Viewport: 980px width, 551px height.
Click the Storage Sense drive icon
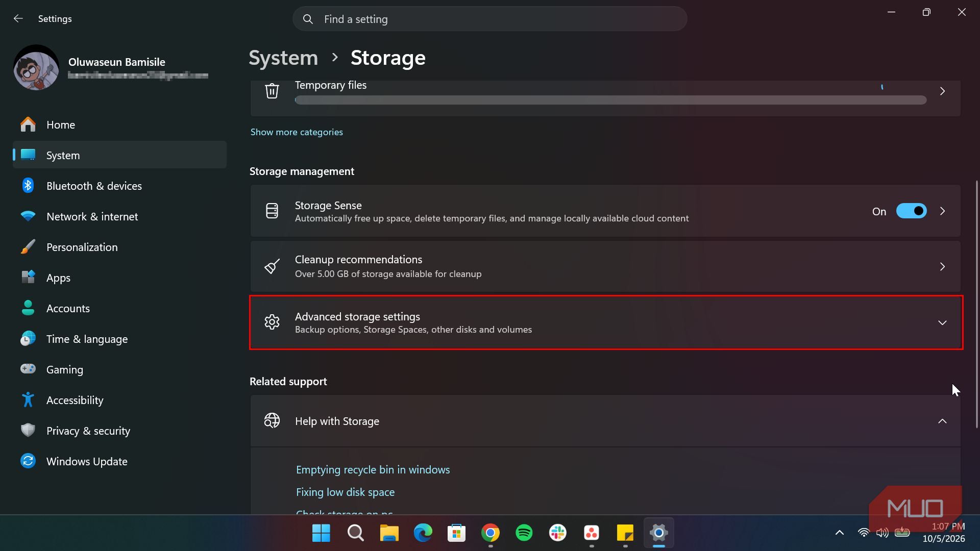pos(272,211)
